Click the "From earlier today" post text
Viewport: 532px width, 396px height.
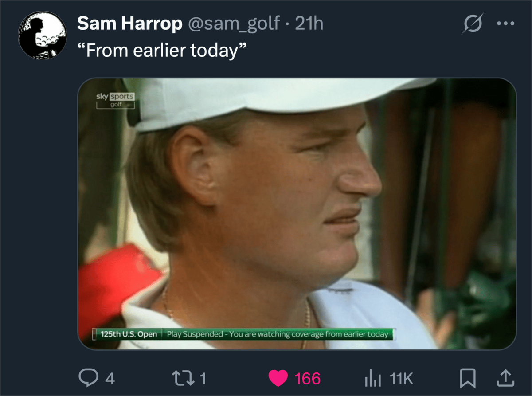161,51
